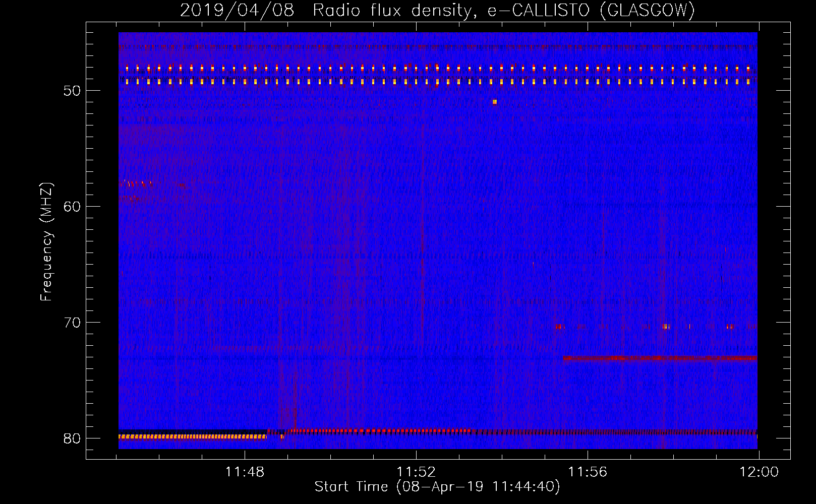Click the 80 MHz frequency tick label
Viewport: 816px width, 504px height.
click(72, 438)
